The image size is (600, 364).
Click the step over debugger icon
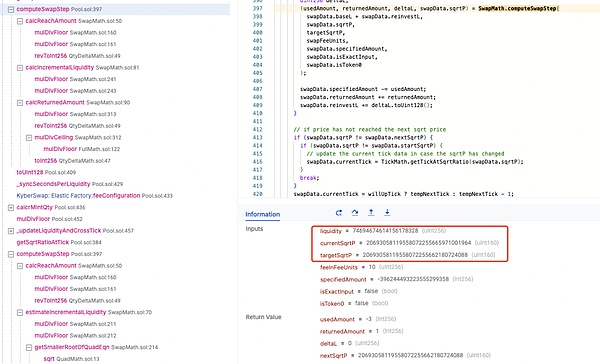pyautogui.click(x=355, y=213)
